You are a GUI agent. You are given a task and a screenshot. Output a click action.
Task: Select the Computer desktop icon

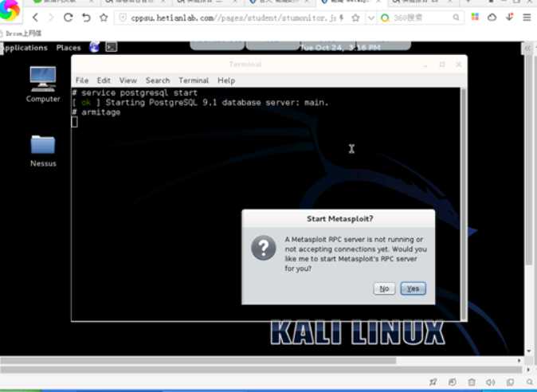pos(43,84)
